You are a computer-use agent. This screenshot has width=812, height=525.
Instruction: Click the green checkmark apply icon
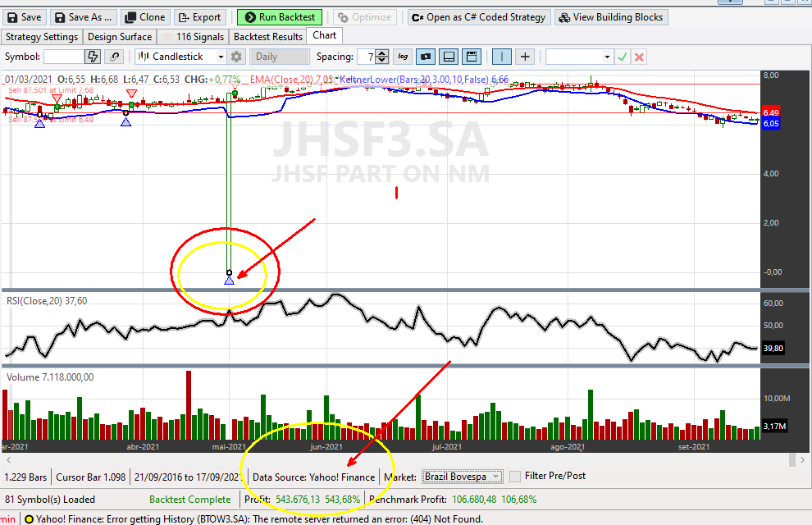623,57
